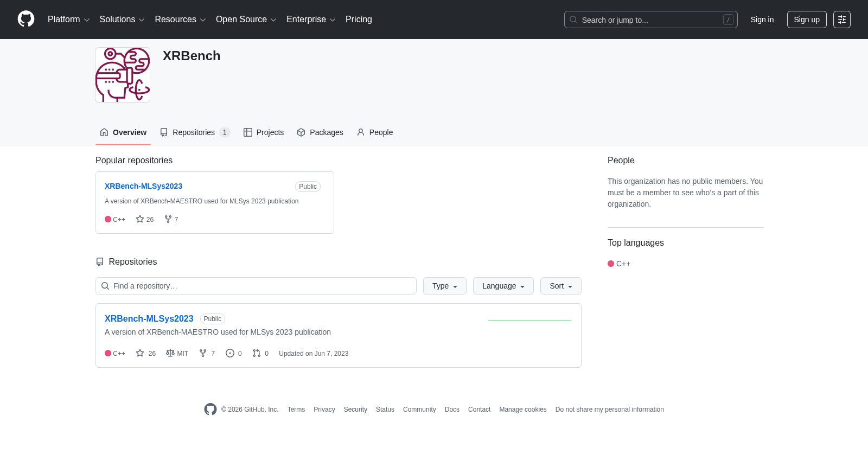Focus the Find a repository field

256,286
